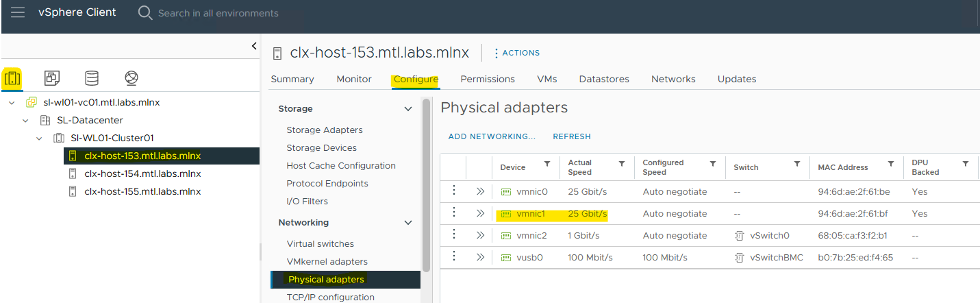Click the vSphere Client title

(77, 12)
